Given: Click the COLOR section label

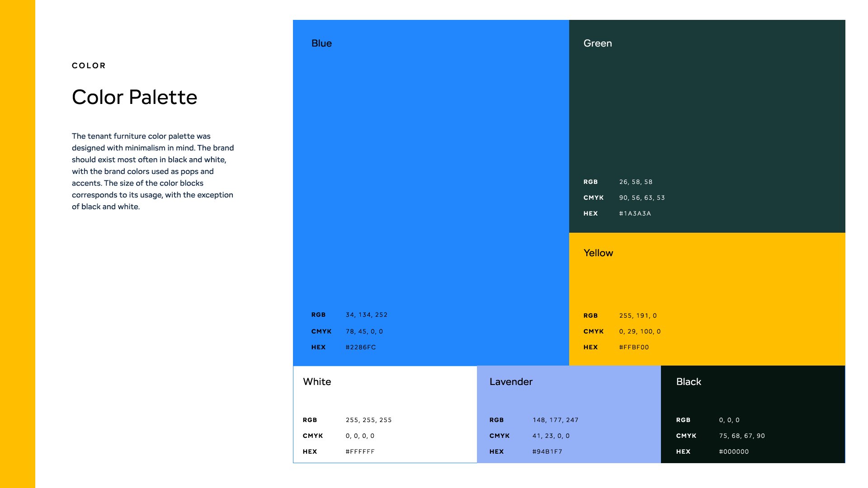Looking at the screenshot, I should pos(89,66).
